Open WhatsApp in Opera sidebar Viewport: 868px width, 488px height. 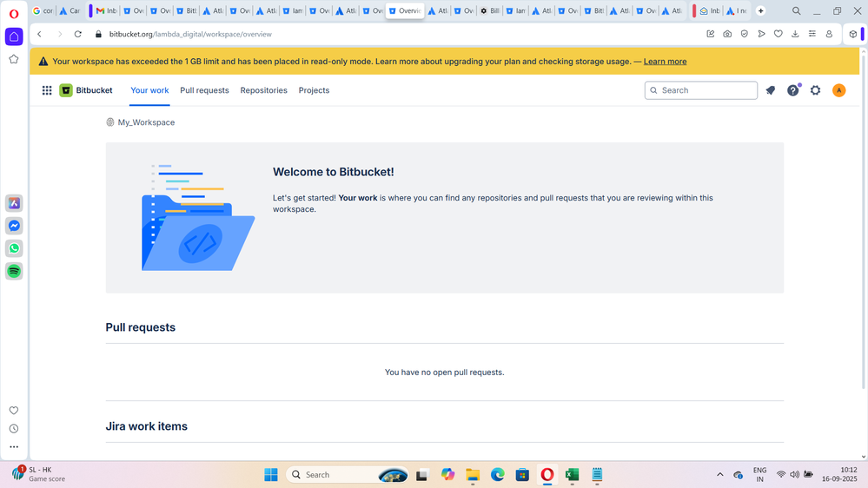(14, 248)
